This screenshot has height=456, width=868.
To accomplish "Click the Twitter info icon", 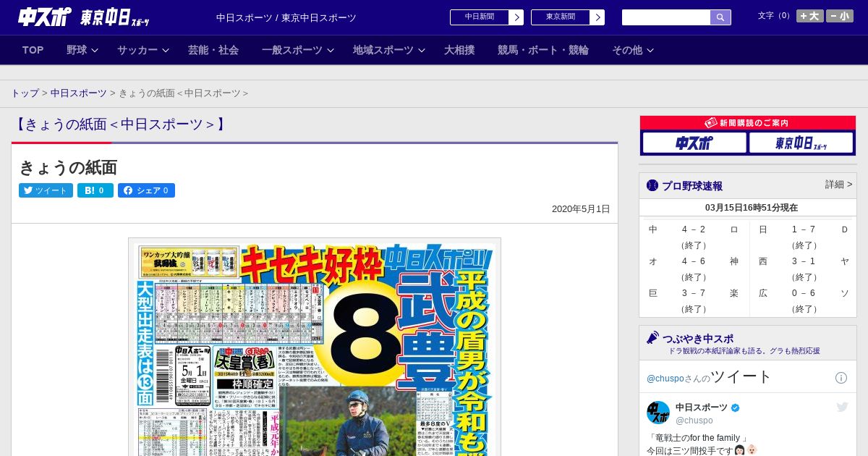I will [841, 378].
